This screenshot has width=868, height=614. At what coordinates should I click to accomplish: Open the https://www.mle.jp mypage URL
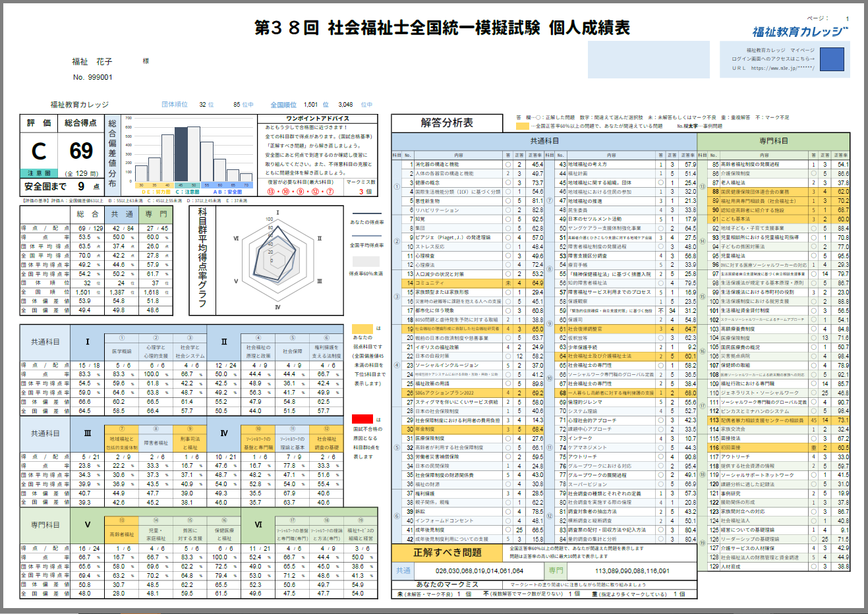point(782,68)
